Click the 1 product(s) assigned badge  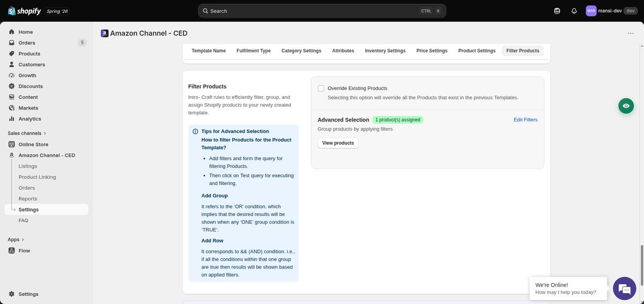point(398,120)
